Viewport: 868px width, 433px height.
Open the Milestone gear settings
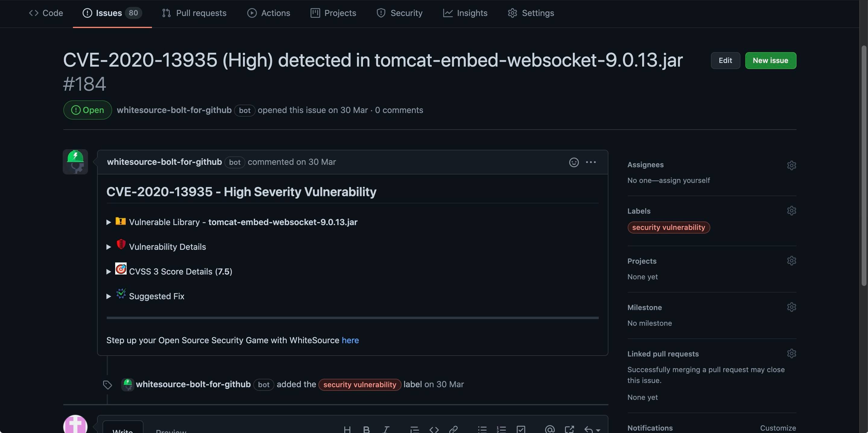(x=791, y=307)
